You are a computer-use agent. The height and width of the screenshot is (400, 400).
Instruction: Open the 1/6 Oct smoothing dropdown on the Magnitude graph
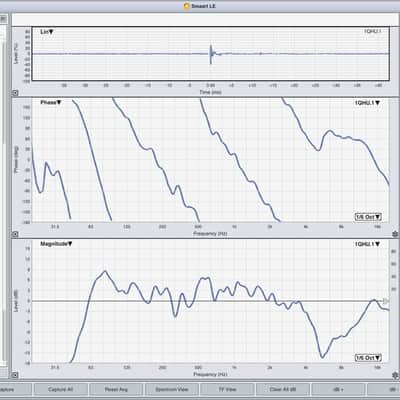click(368, 358)
